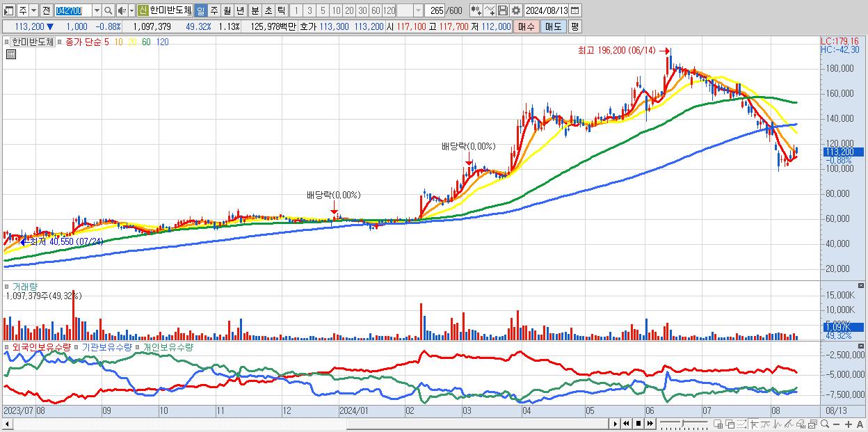868x432 pixels.
Task: Click the speaker sound icon
Action: (x=121, y=10)
